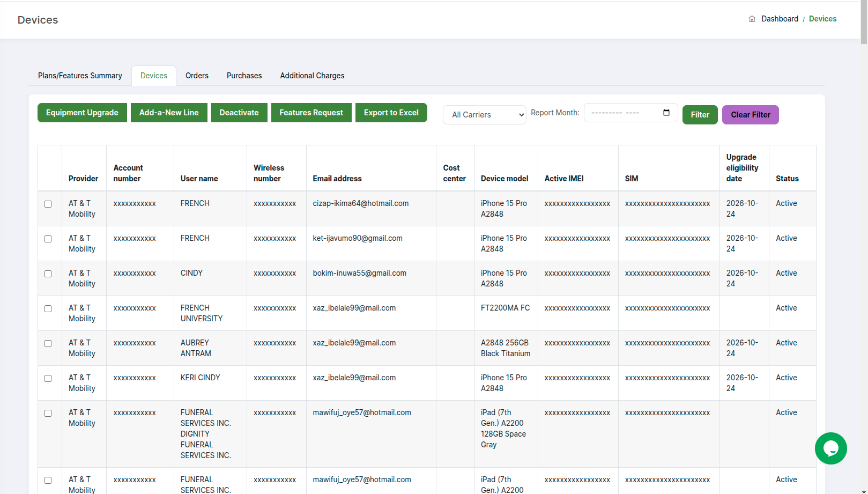Select the Additional Charges tab
Screen dimensions: 868x494
(311, 75)
